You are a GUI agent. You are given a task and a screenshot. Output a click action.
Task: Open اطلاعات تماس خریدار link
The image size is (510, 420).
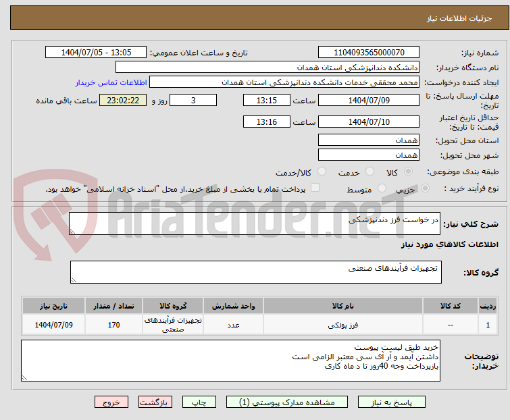coord(111,82)
